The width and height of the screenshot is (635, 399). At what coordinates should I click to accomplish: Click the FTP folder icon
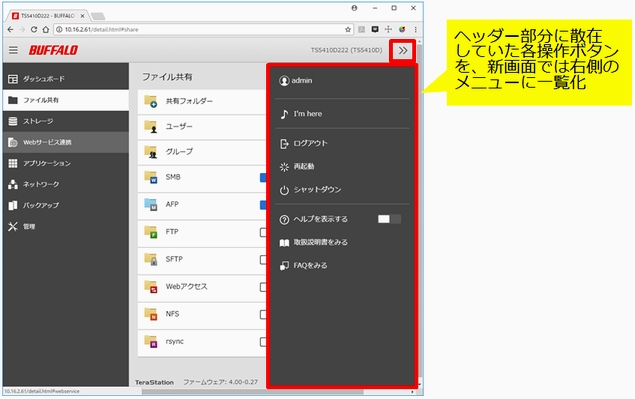[x=151, y=232]
